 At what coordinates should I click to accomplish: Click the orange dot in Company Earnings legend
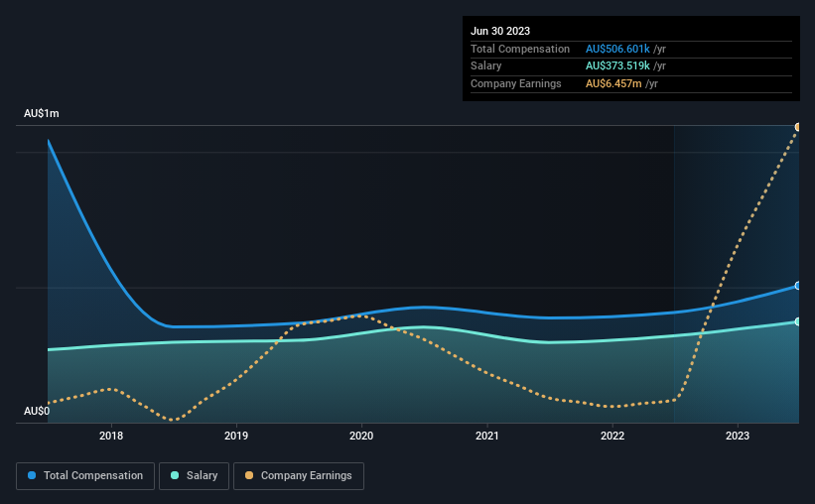click(x=249, y=475)
